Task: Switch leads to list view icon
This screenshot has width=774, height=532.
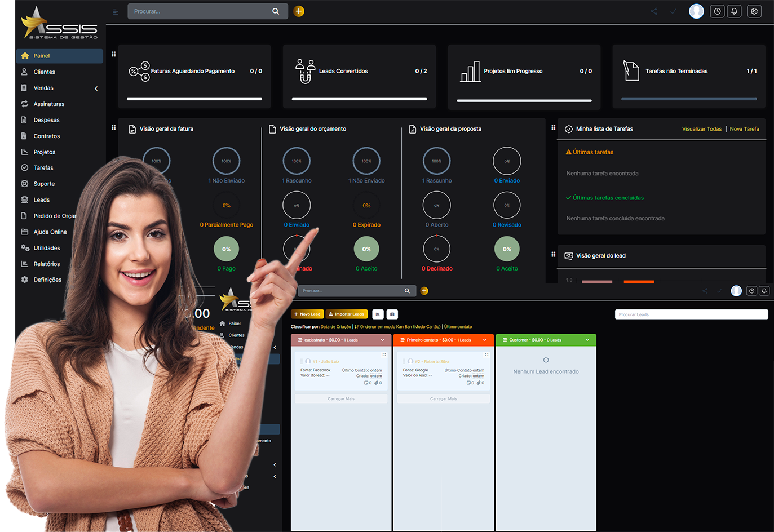Action: (392, 314)
